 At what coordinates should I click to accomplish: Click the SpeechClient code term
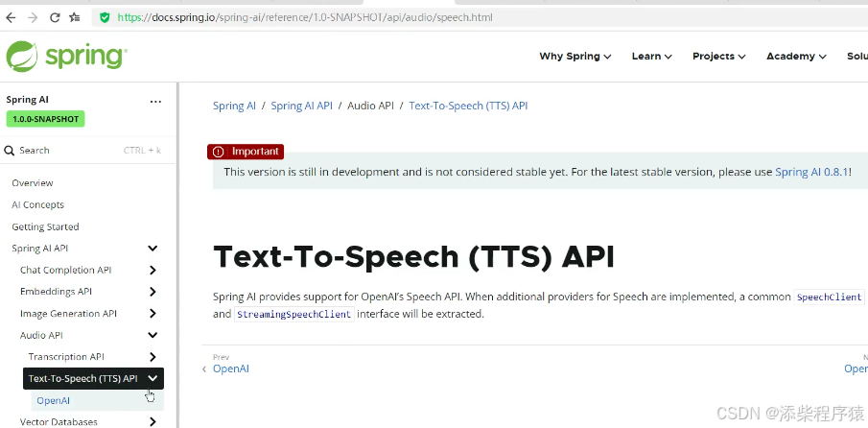[829, 297]
